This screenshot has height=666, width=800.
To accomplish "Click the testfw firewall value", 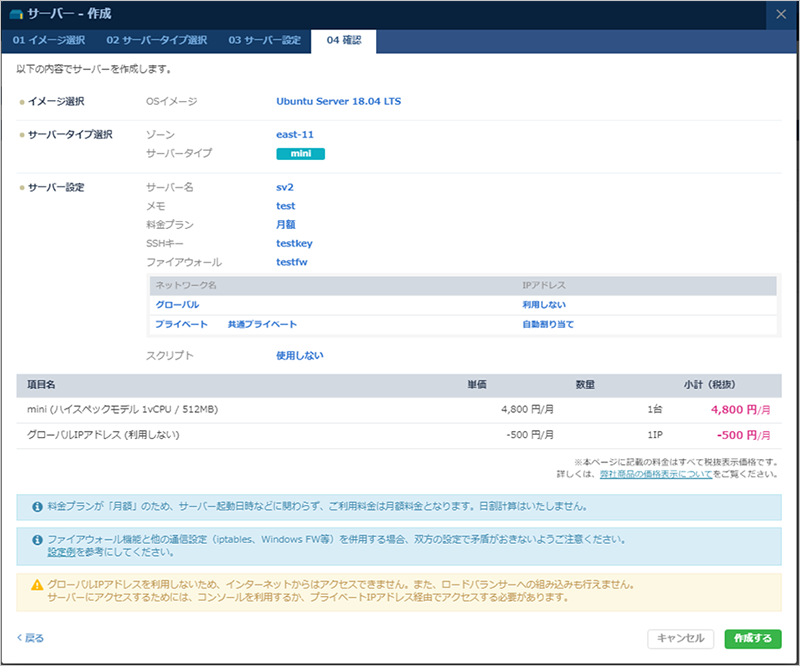I will (x=291, y=262).
